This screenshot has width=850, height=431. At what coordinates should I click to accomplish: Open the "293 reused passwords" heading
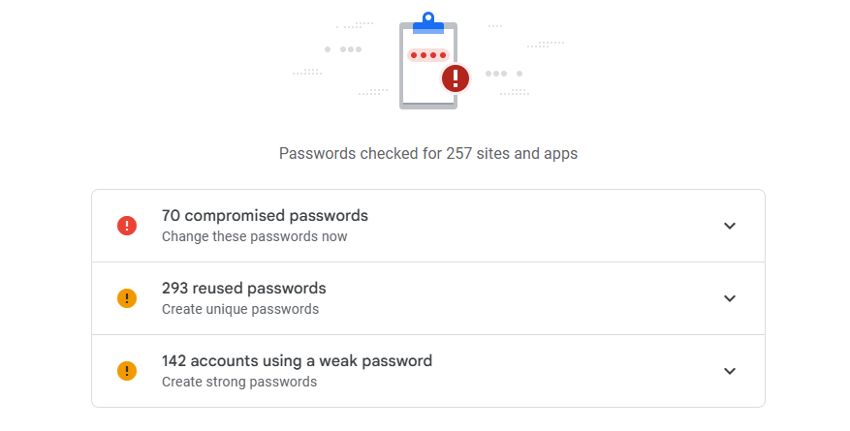[x=244, y=289]
